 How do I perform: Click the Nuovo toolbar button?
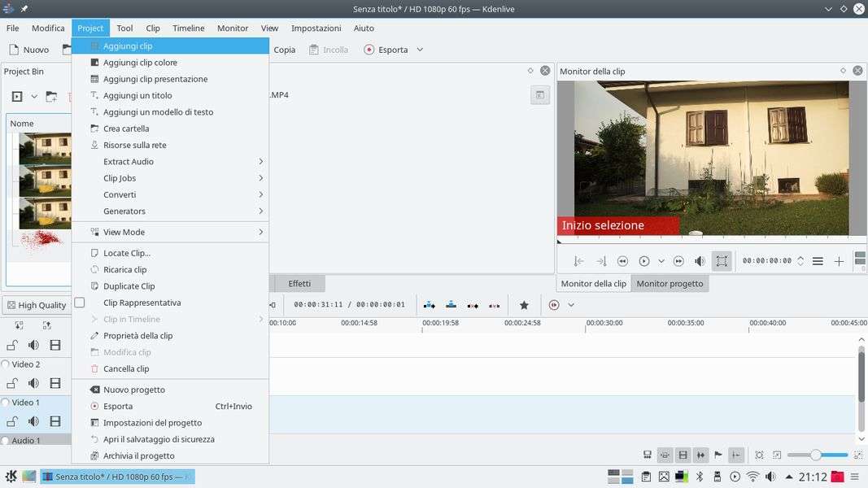(x=28, y=50)
